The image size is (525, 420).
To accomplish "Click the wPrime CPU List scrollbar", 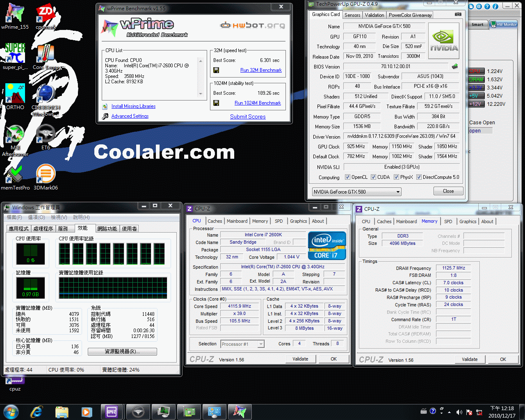I will pos(201,78).
